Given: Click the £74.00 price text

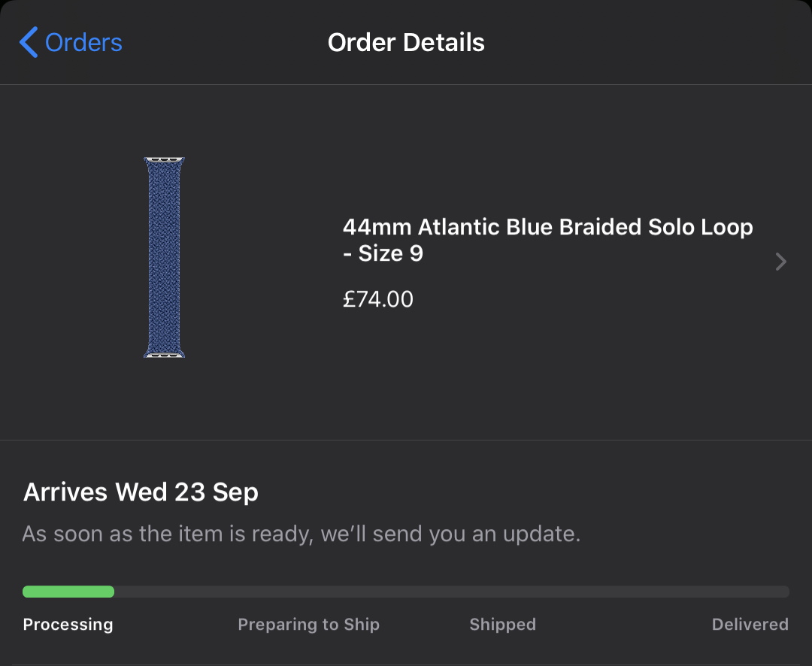Looking at the screenshot, I should point(378,299).
